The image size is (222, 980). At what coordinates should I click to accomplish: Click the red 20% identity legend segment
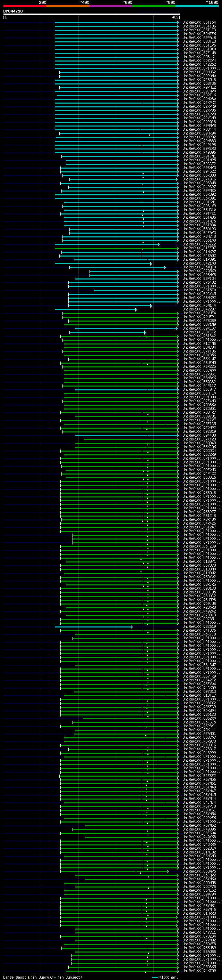point(25,6)
